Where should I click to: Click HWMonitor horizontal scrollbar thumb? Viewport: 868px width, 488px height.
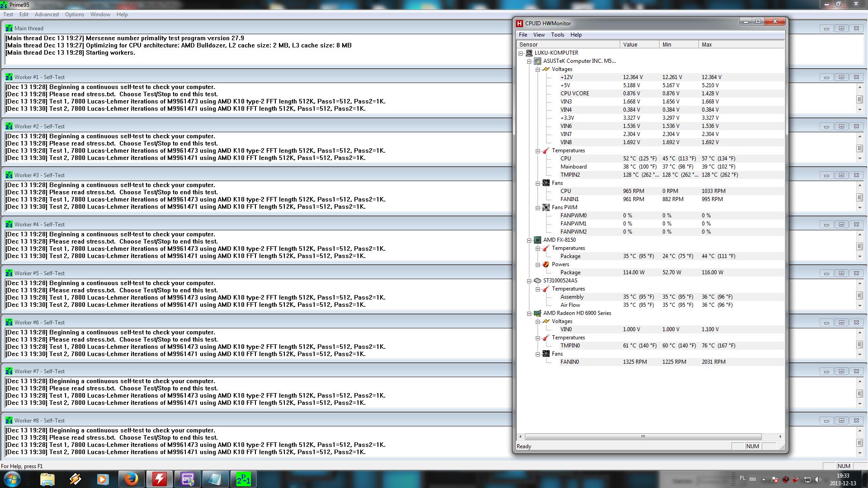(643, 436)
